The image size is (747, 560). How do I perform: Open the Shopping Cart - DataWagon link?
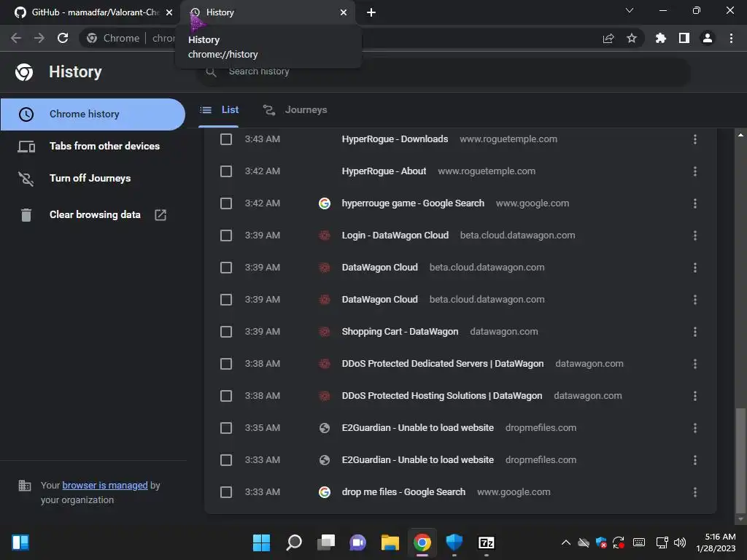[400, 332]
